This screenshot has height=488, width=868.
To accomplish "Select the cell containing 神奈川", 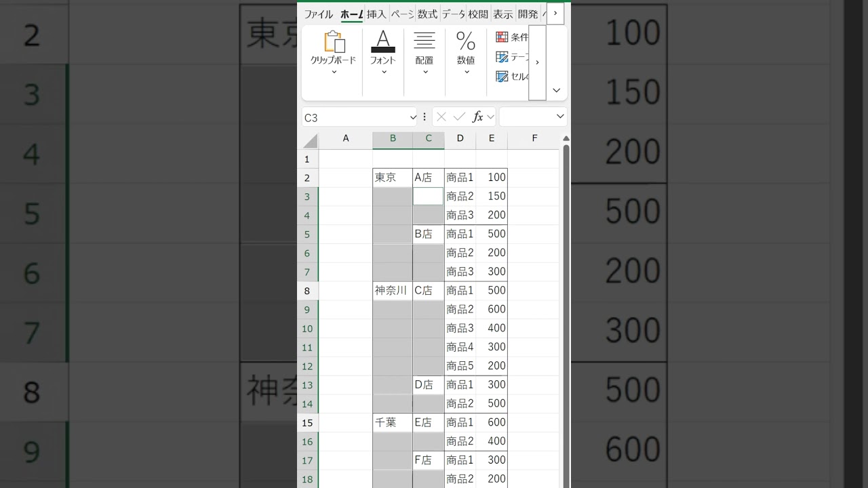I will coord(392,291).
